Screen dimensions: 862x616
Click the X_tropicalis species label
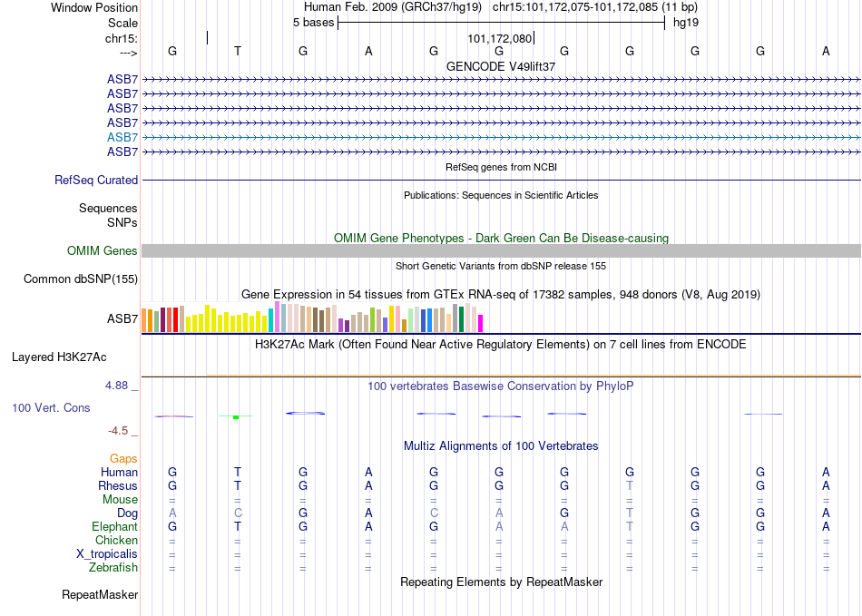[107, 553]
